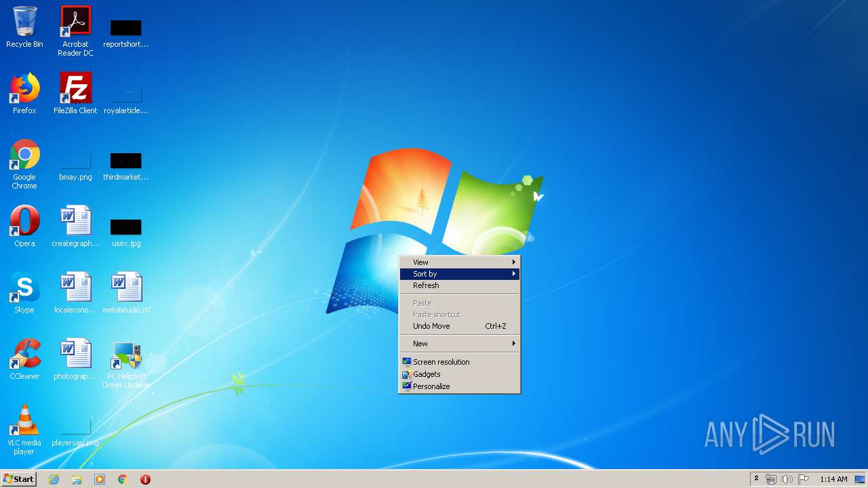Image resolution: width=868 pixels, height=488 pixels.
Task: Select the usex.jpg file icon
Action: pyautogui.click(x=125, y=233)
